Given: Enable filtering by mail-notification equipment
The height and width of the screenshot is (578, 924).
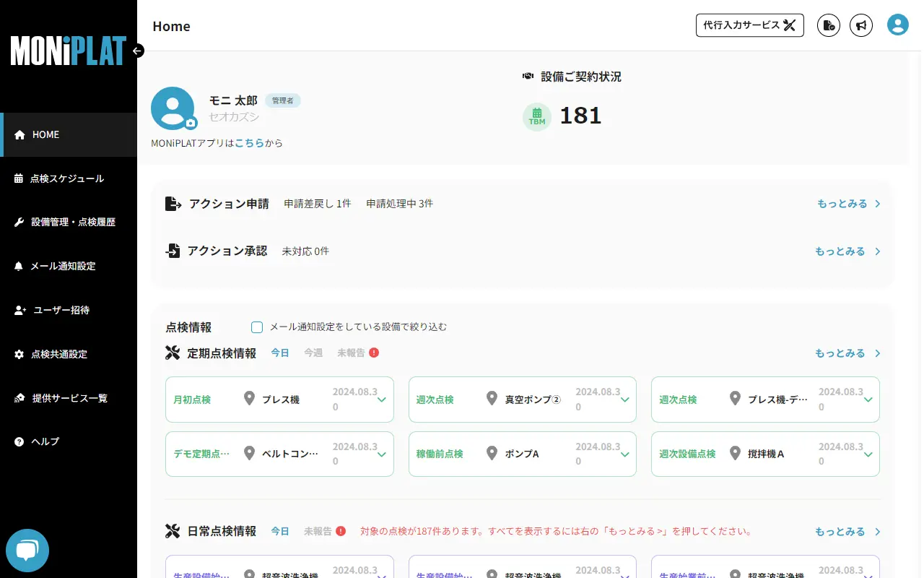Looking at the screenshot, I should point(257,327).
